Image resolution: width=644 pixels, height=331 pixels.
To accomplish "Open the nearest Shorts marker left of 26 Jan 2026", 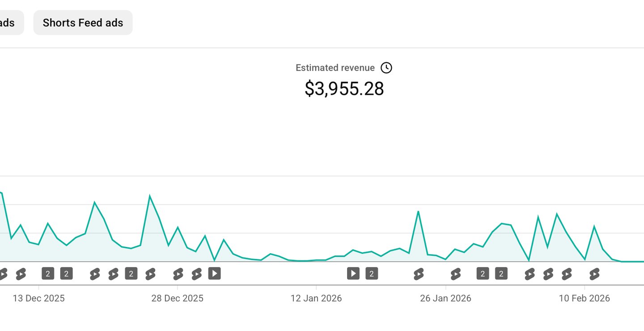I will 419,274.
